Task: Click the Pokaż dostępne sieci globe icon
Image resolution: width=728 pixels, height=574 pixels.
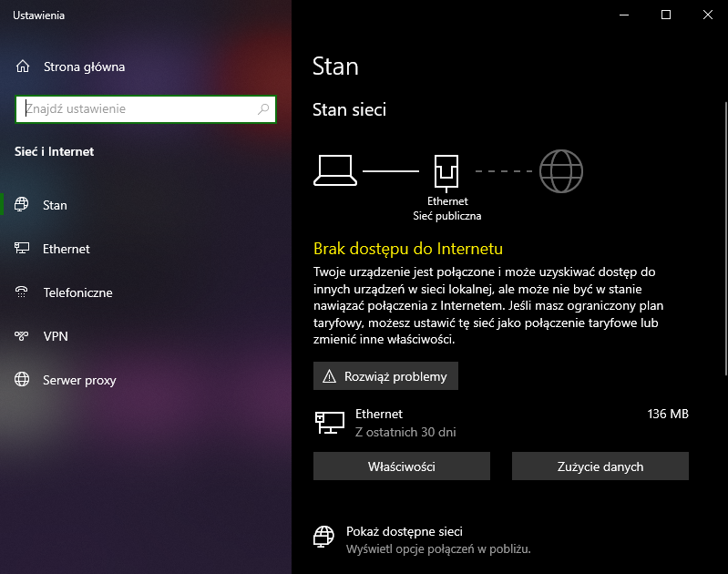Action: [323, 537]
